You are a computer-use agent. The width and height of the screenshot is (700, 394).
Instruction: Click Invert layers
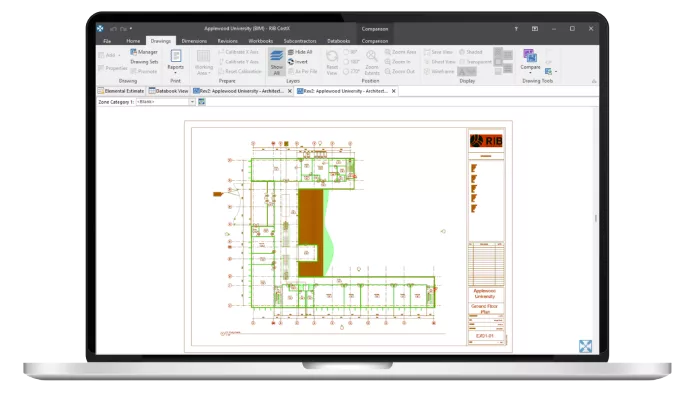click(x=298, y=62)
